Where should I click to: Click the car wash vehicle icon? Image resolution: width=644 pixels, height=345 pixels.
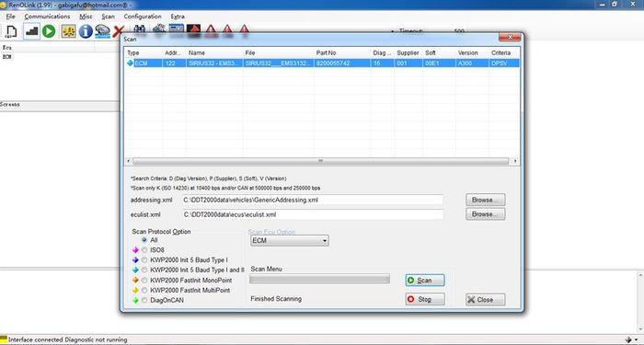[103, 31]
